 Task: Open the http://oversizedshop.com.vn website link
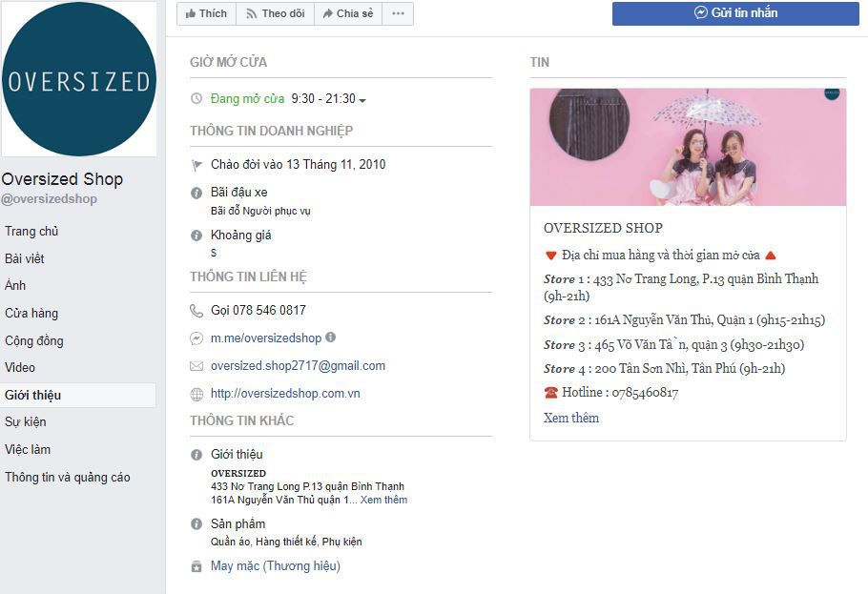(285, 394)
